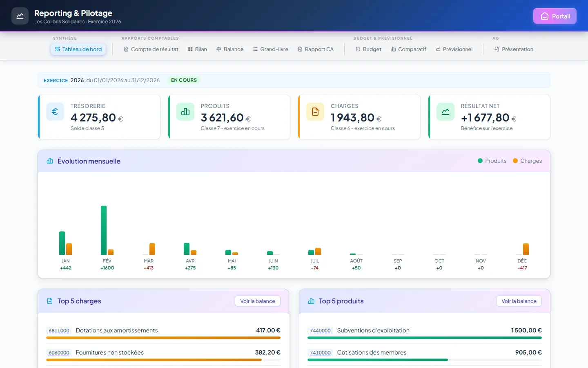Open the Présentation tab
This screenshot has width=588, height=368.
click(x=514, y=49)
